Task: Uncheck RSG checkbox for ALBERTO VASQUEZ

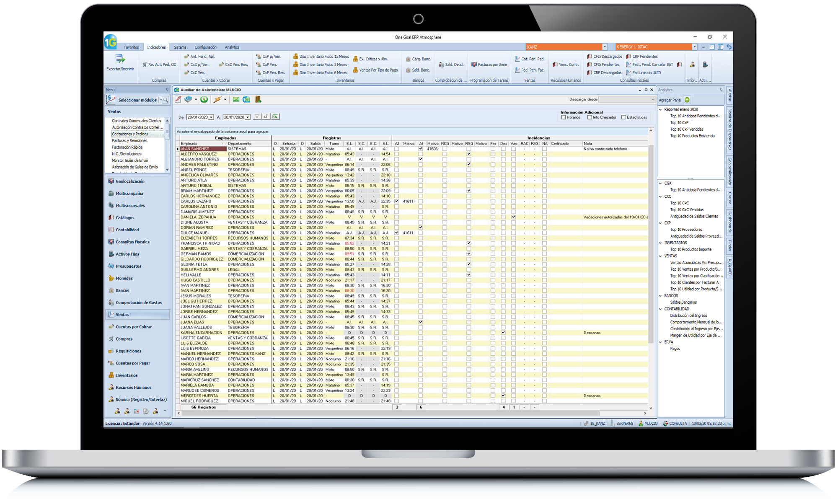Action: click(x=469, y=154)
